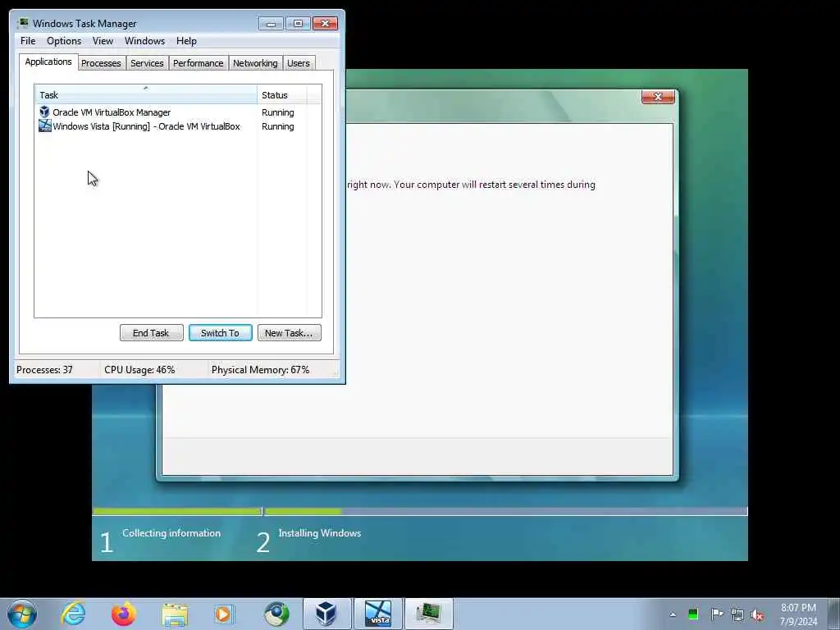The height and width of the screenshot is (630, 840).
Task: Click Processes: 37 in status bar
Action: [44, 370]
